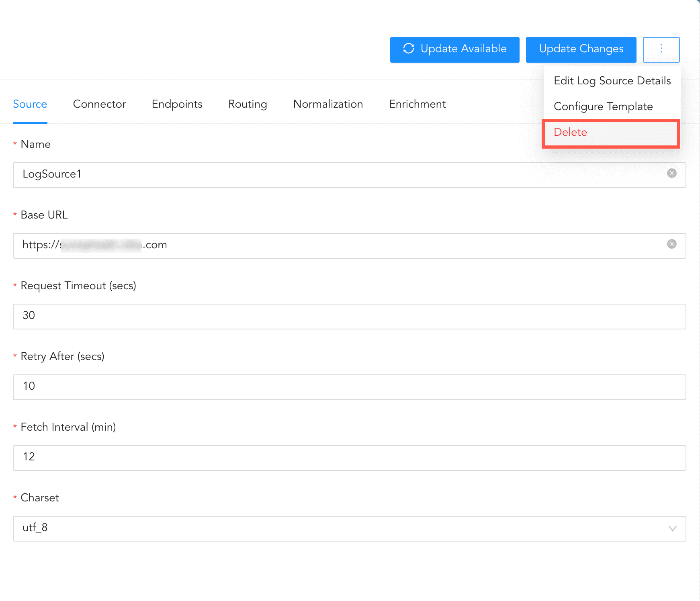Go to the Routing tab

point(248,104)
